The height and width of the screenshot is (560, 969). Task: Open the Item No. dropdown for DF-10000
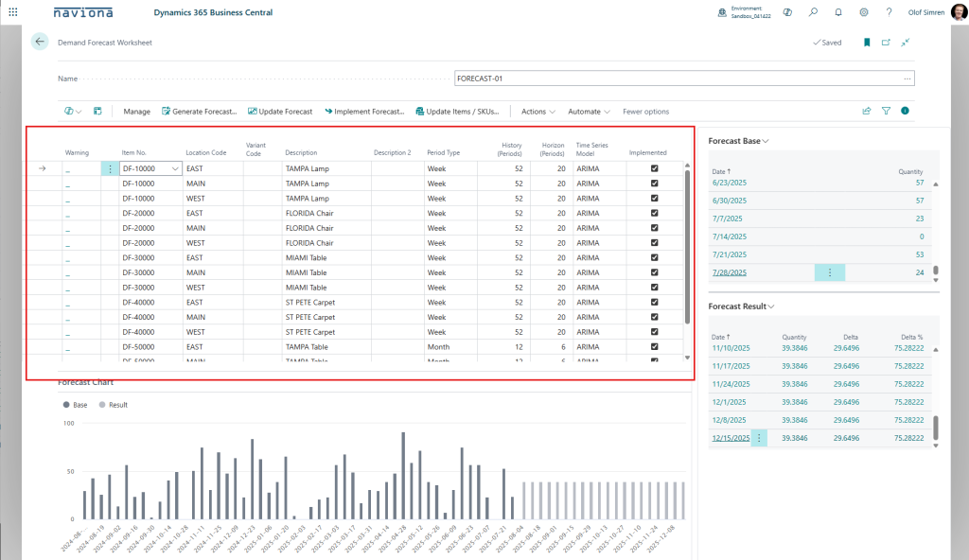coord(175,168)
